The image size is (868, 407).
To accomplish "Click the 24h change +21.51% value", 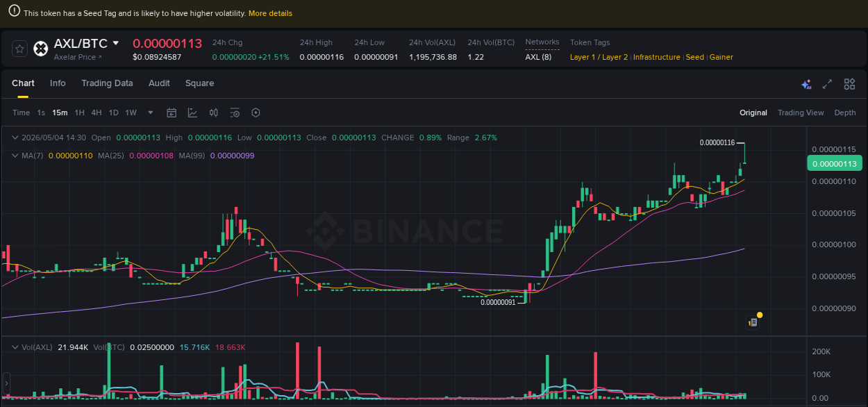I will (x=274, y=57).
